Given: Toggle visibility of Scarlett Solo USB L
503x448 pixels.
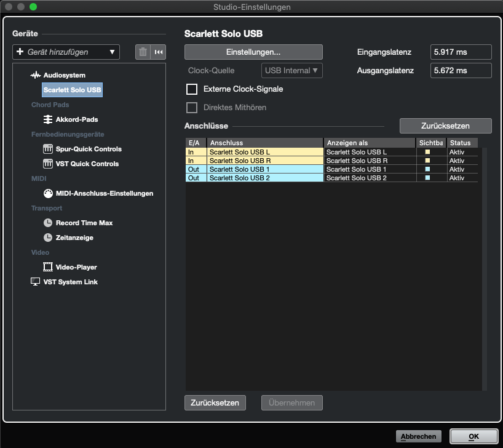Looking at the screenshot, I should (427, 152).
